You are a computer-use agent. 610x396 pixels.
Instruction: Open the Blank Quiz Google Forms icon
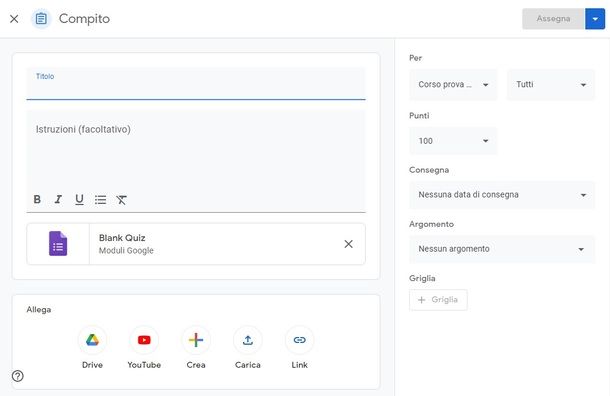click(58, 244)
